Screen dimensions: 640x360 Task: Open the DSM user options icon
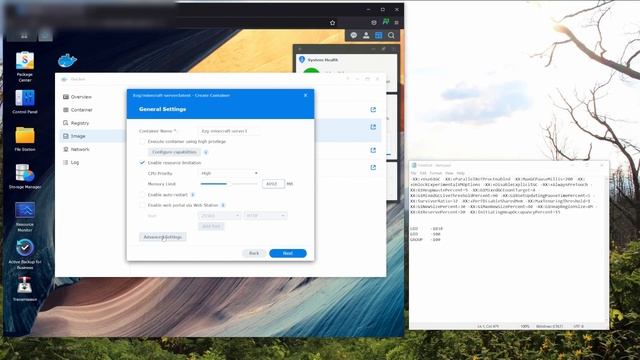366,36
